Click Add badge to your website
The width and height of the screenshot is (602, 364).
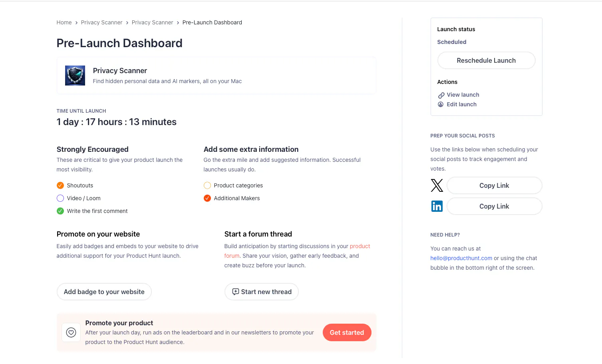[104, 292]
